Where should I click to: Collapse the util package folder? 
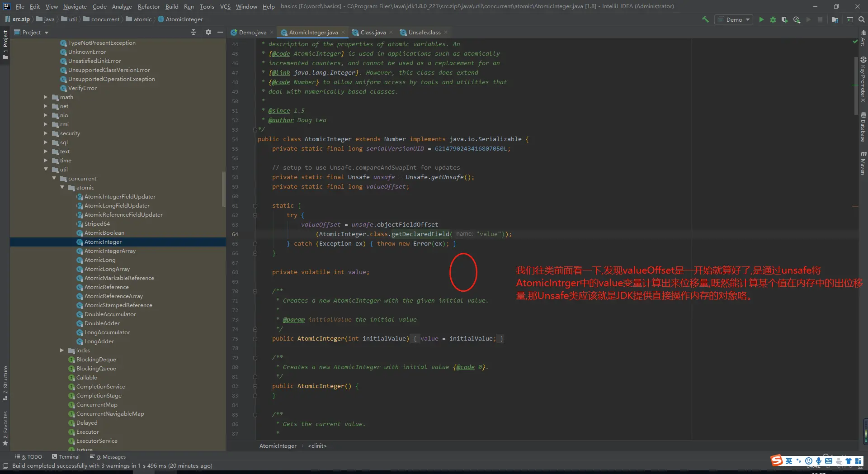pos(46,170)
